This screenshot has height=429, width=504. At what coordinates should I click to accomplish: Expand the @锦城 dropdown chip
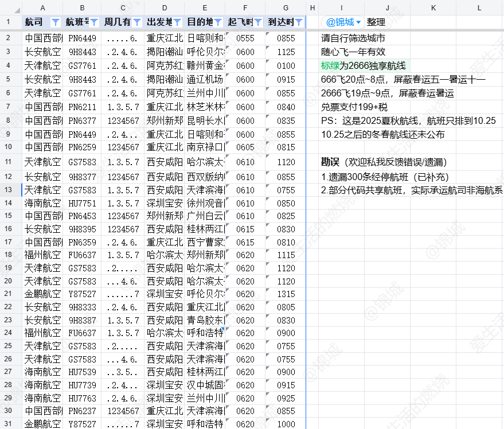(x=343, y=22)
